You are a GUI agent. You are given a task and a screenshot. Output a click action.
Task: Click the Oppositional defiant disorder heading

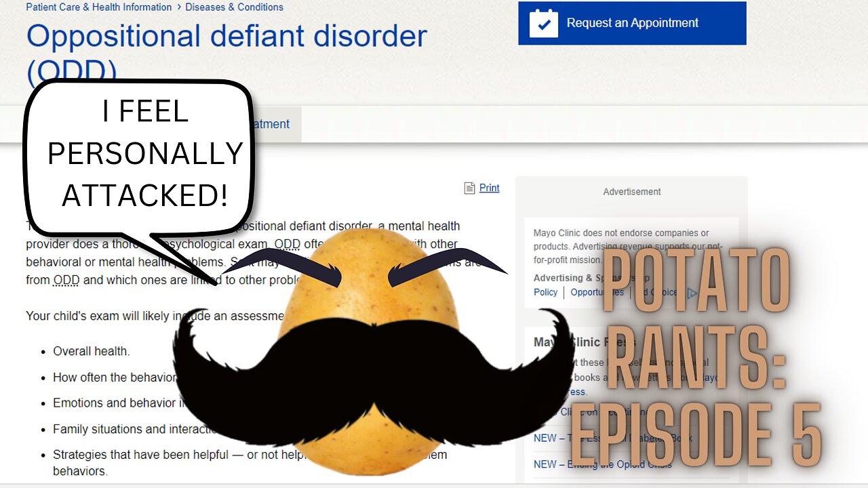[x=226, y=52]
